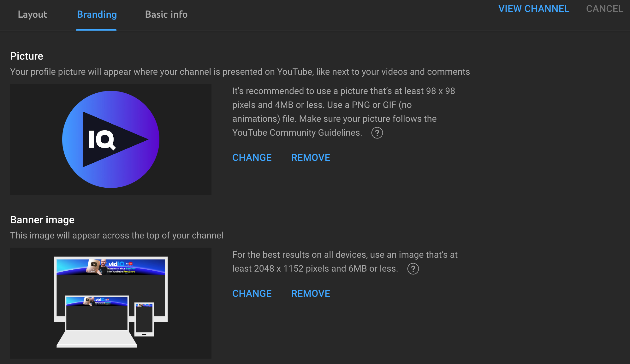Remove the banner image
Viewport: 630px width, 364px height.
point(310,293)
